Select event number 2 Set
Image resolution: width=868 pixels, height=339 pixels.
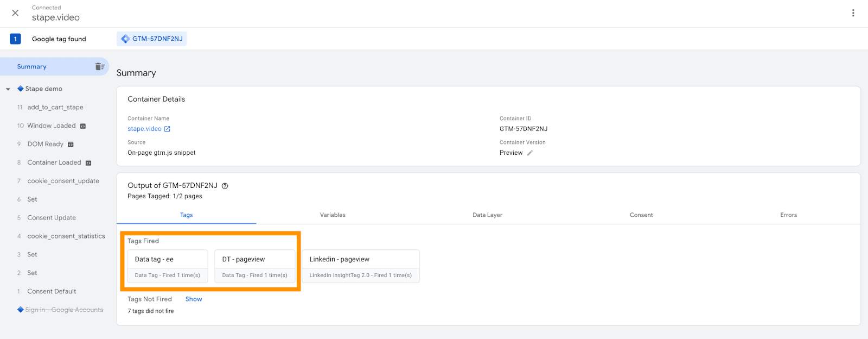coord(32,273)
